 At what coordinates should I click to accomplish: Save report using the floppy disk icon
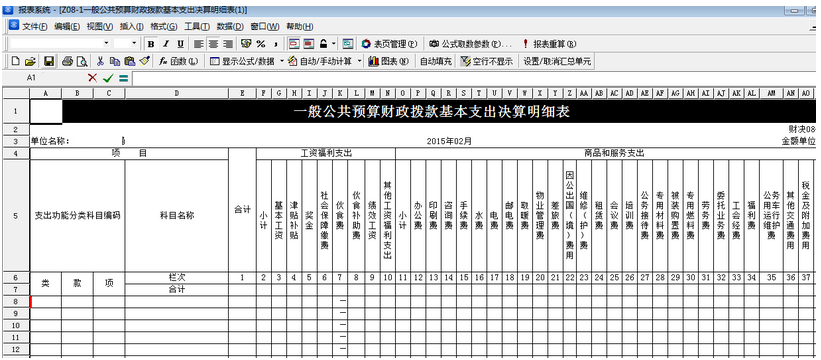click(x=49, y=62)
